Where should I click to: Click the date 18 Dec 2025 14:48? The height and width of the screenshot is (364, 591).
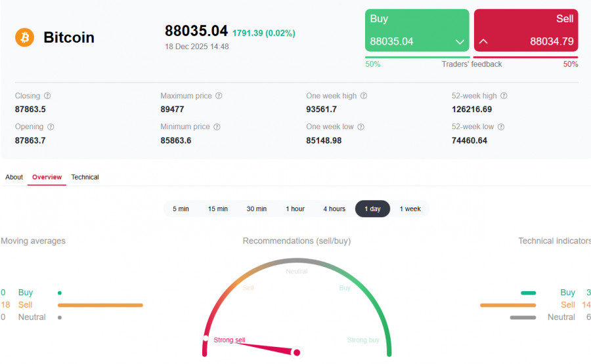tap(197, 47)
